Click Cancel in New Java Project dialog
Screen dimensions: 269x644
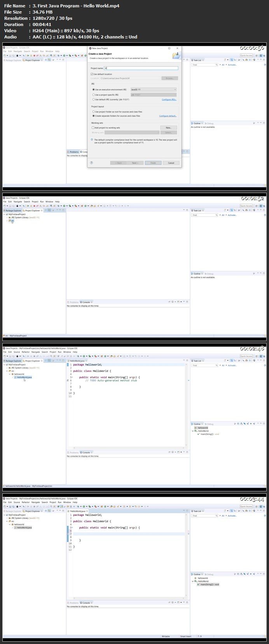coord(171,163)
